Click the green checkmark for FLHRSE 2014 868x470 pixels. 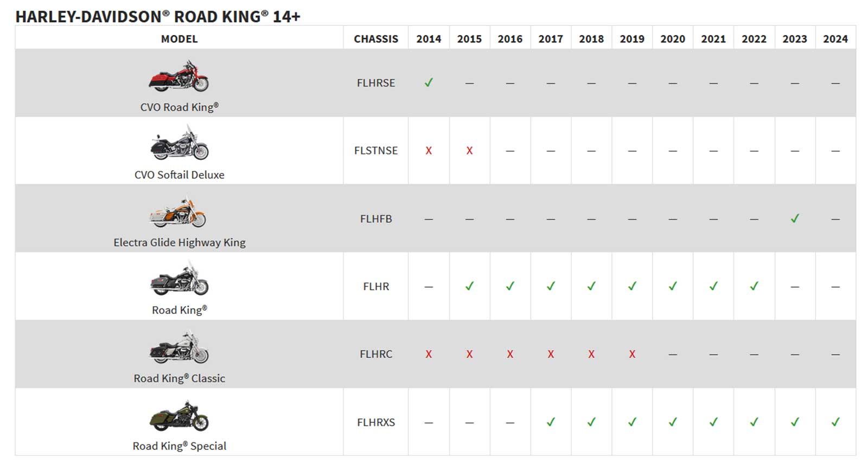tap(429, 82)
